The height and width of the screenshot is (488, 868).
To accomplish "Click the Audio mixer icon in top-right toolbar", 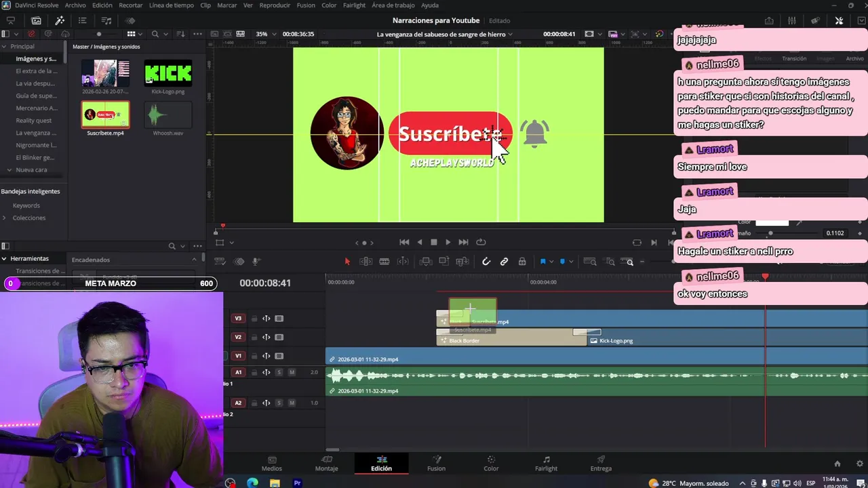I will [x=791, y=20].
